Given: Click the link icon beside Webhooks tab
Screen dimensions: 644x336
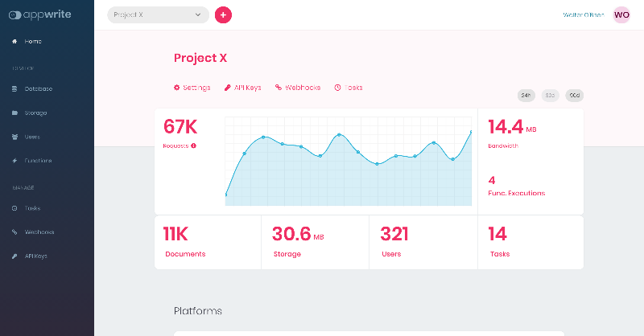Looking at the screenshot, I should pos(279,88).
